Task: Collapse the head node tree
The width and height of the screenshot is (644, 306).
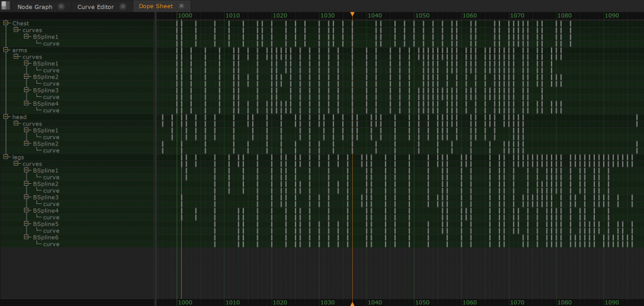Action: click(6, 116)
